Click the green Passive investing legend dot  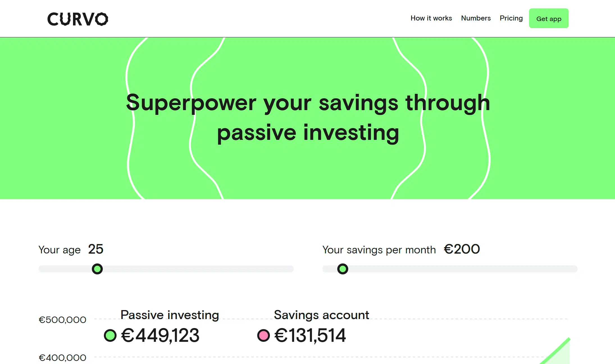click(x=110, y=335)
